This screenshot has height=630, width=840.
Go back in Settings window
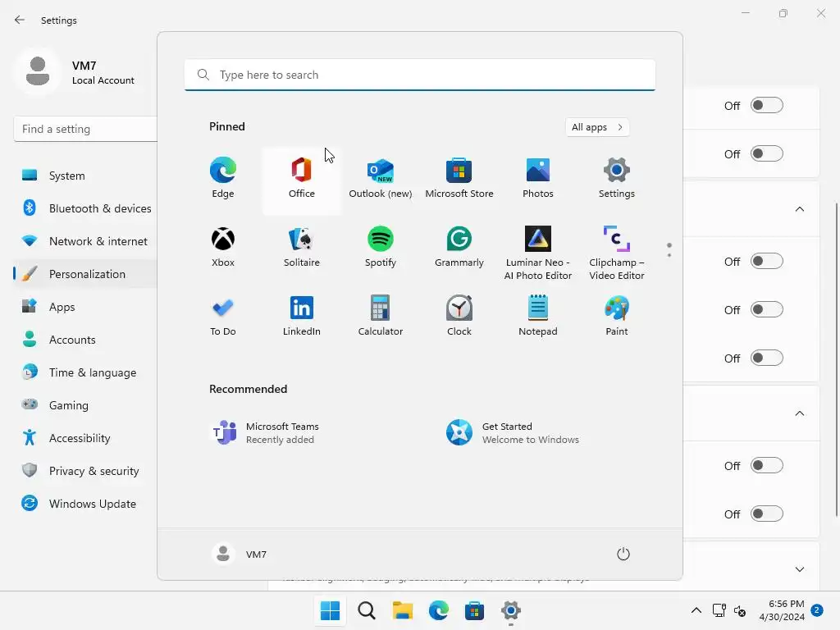pyautogui.click(x=20, y=20)
